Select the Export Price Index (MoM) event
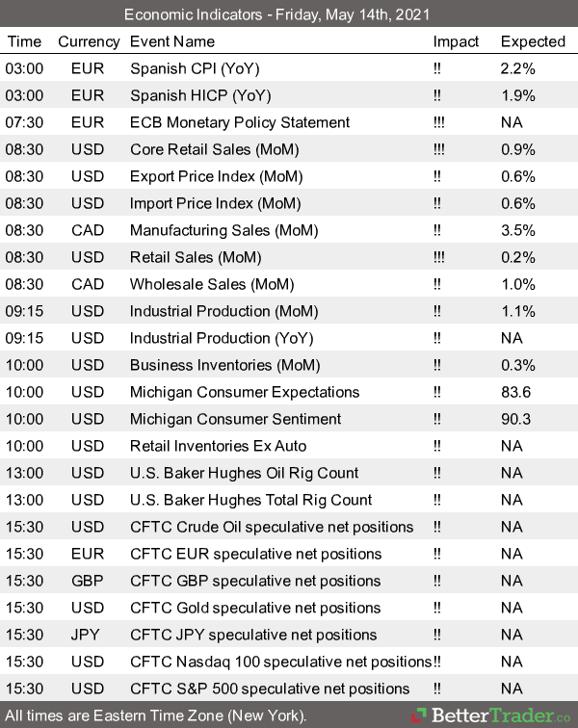578x728 pixels. pyautogui.click(x=216, y=176)
